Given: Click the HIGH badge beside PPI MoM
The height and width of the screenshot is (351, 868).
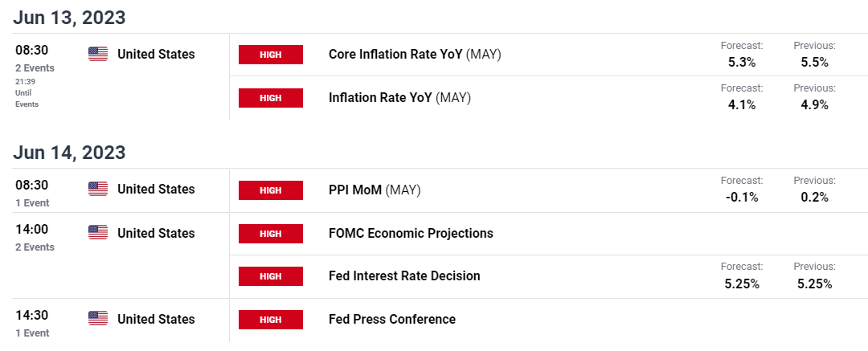Looking at the screenshot, I should pos(271,190).
